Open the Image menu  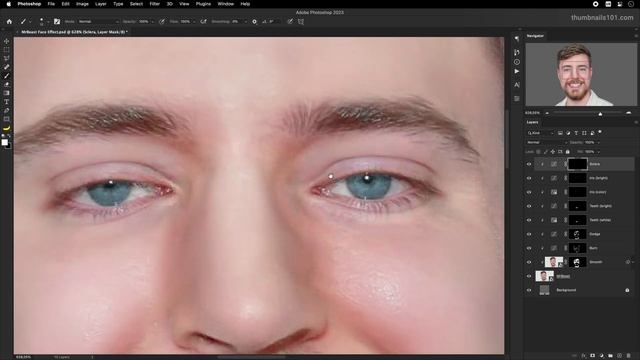(x=82, y=4)
